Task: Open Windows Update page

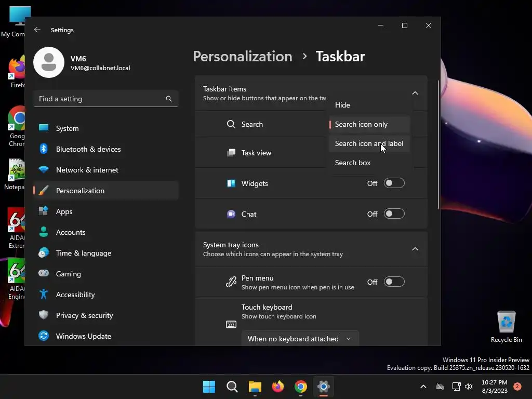Action: (x=106, y=336)
